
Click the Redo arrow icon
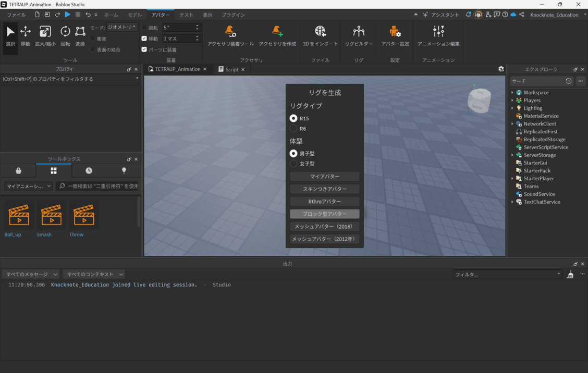tap(57, 15)
